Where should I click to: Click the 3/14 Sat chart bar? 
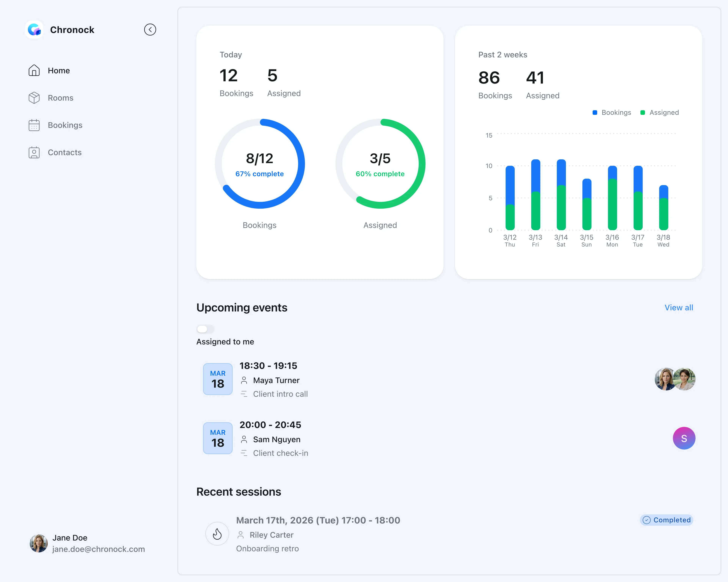click(561, 195)
